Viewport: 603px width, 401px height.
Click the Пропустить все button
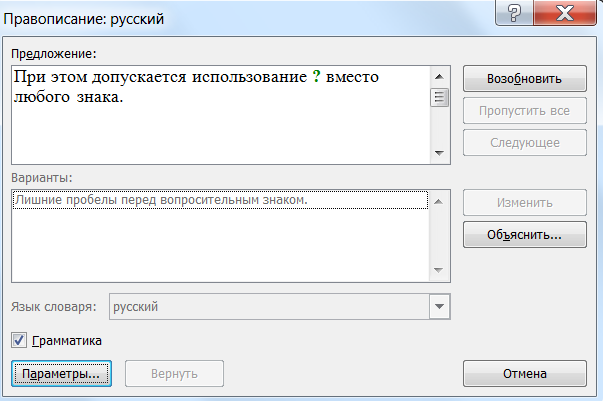[525, 111]
